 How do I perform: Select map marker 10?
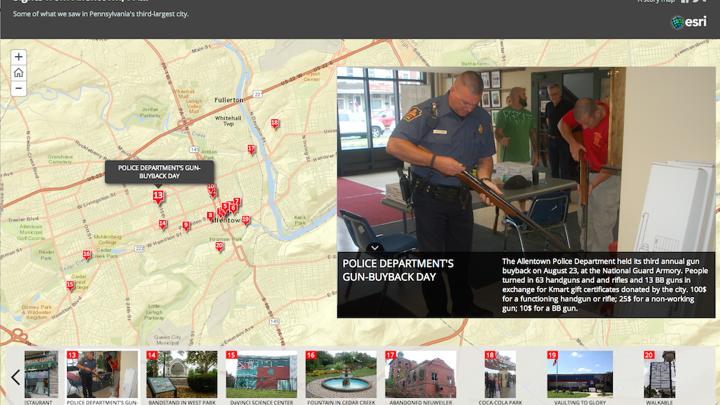pos(211,186)
